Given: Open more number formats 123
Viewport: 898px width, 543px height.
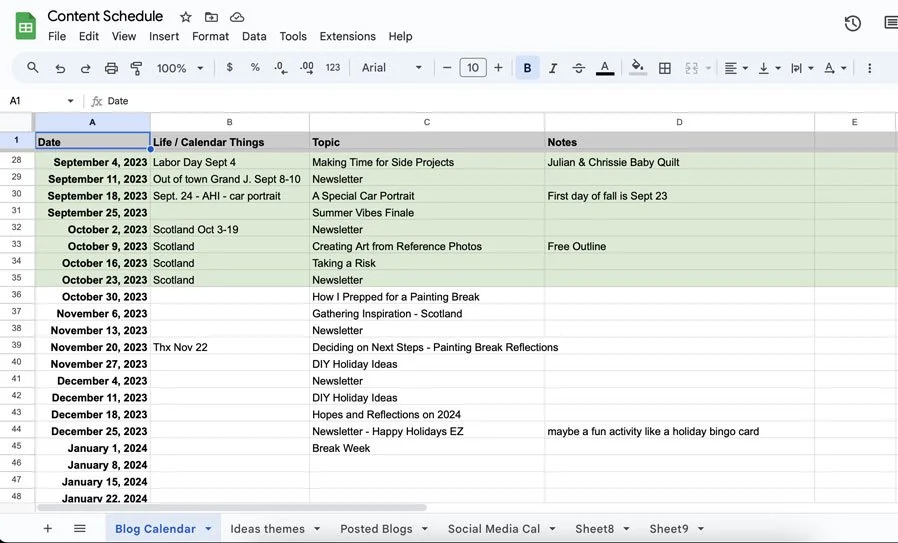Looking at the screenshot, I should (x=333, y=68).
